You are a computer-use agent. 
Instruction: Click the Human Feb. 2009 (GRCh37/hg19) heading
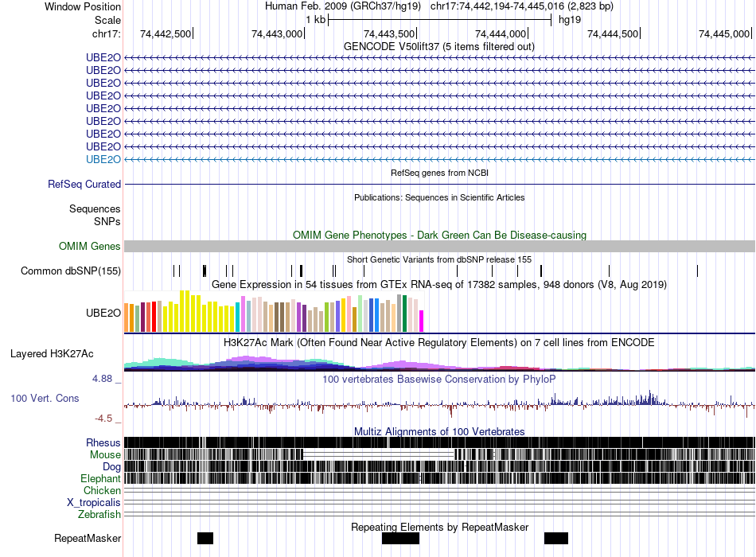[x=343, y=6]
